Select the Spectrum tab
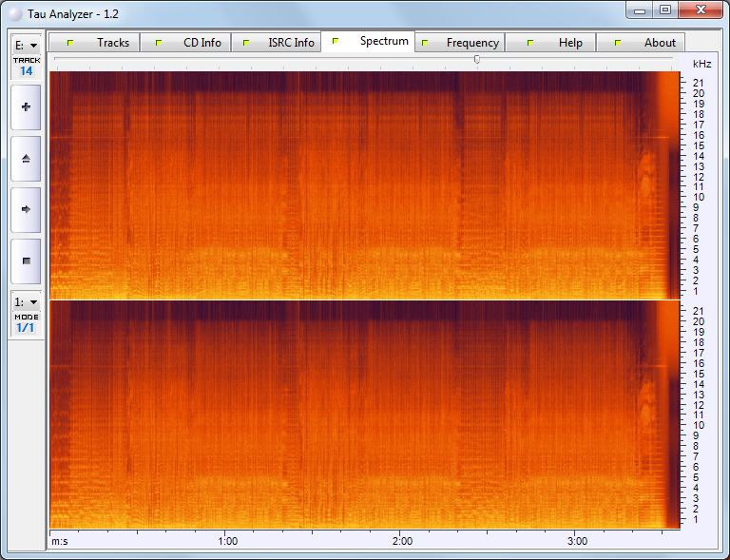Screen dimensions: 730x560 [369, 42]
